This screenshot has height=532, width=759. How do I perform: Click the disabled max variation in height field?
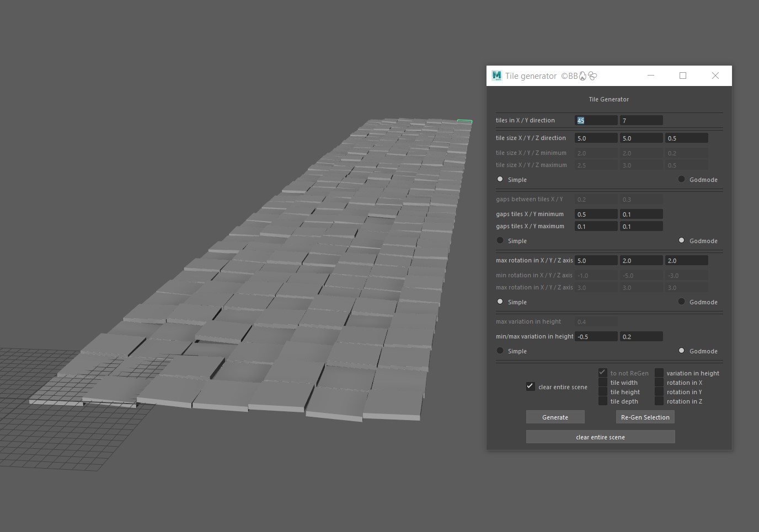pyautogui.click(x=596, y=321)
